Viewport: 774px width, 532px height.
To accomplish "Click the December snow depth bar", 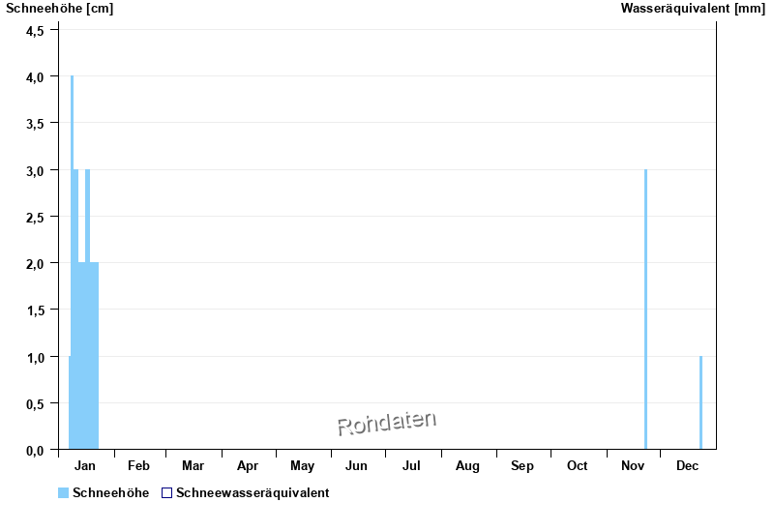I will [700, 402].
